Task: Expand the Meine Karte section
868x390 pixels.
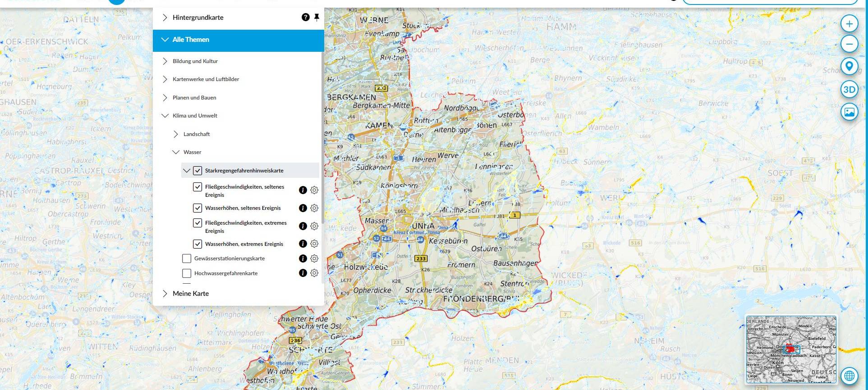Action: click(165, 294)
